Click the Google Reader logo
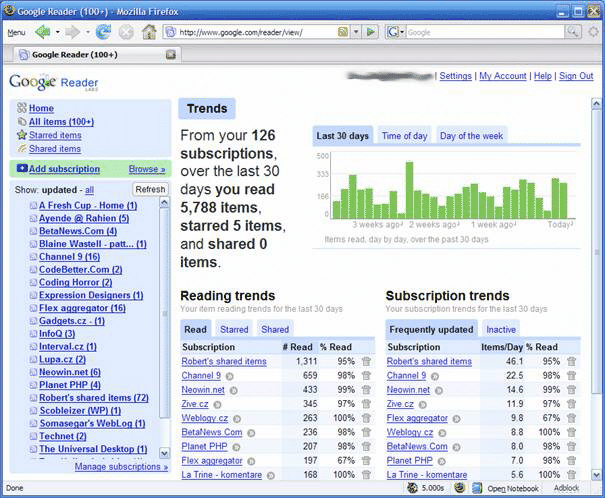 (54, 82)
